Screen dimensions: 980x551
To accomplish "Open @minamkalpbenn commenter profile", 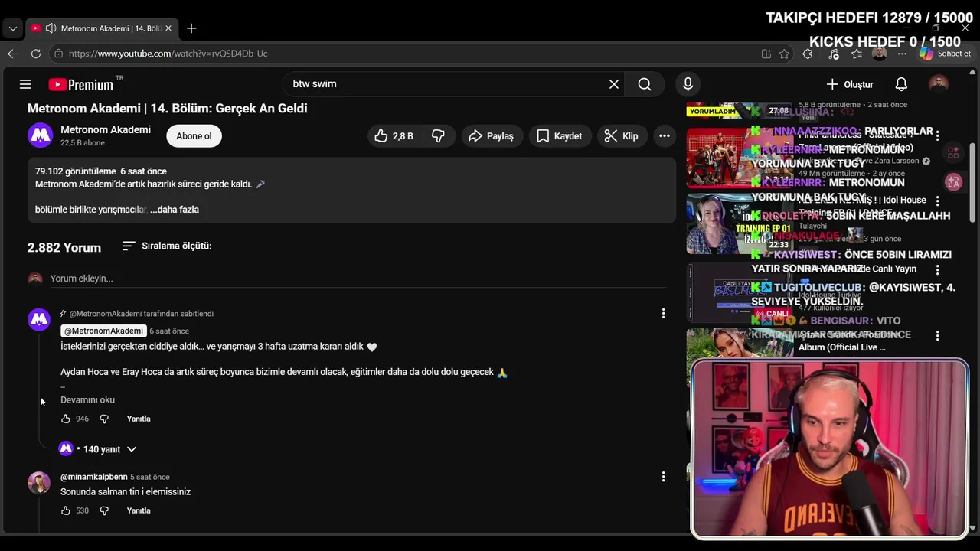I will coord(94,477).
